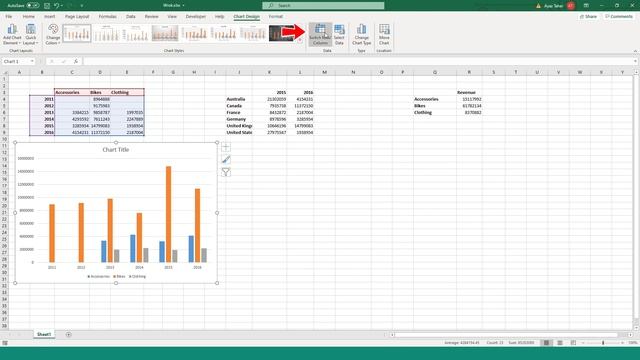The image size is (640, 360).
Task: Click in the formula bar input
Action: click(357, 61)
